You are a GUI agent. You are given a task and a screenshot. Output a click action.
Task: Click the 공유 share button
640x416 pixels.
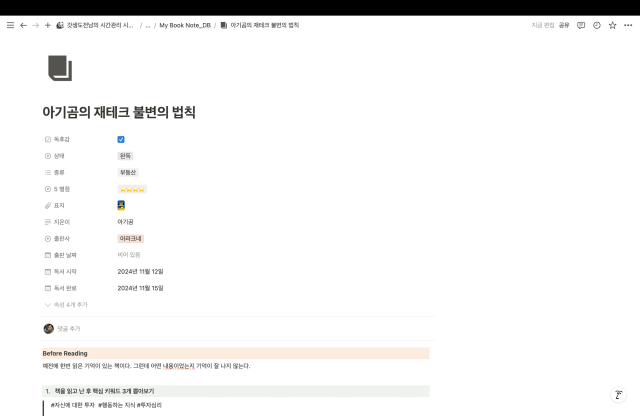[564, 25]
